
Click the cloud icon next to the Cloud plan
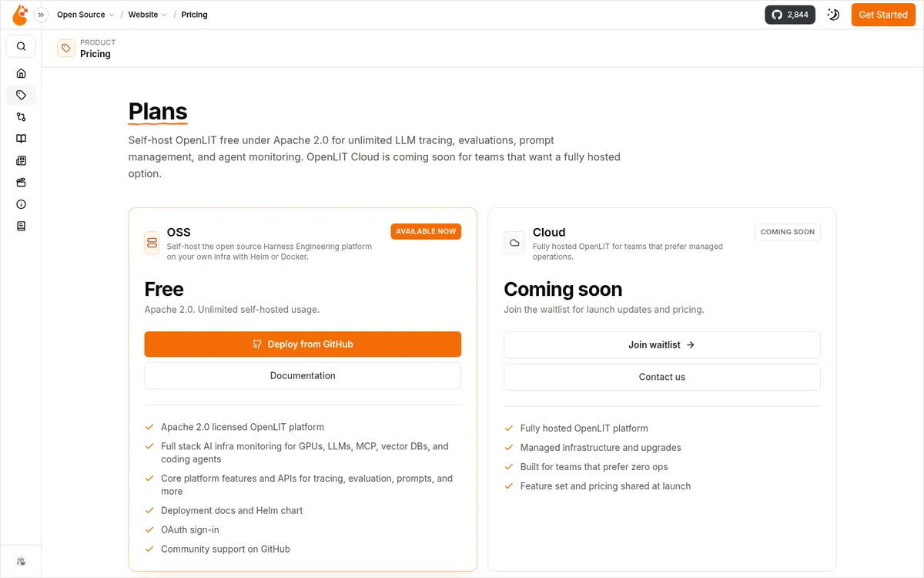coord(514,243)
